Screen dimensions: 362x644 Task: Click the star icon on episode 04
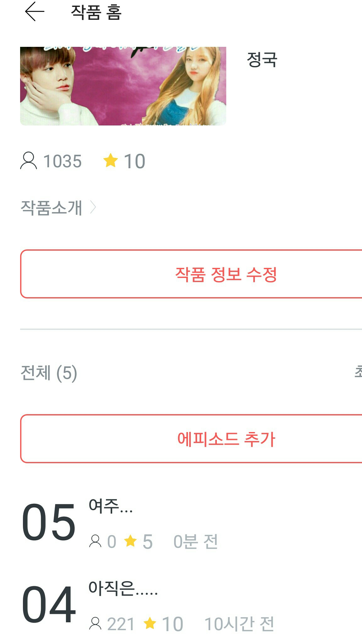pyautogui.click(x=150, y=624)
